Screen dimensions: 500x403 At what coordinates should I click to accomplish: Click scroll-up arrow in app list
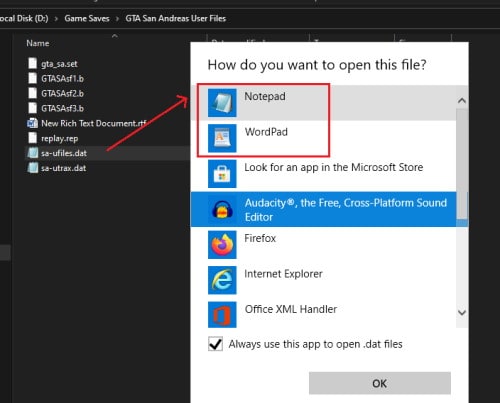tap(462, 100)
